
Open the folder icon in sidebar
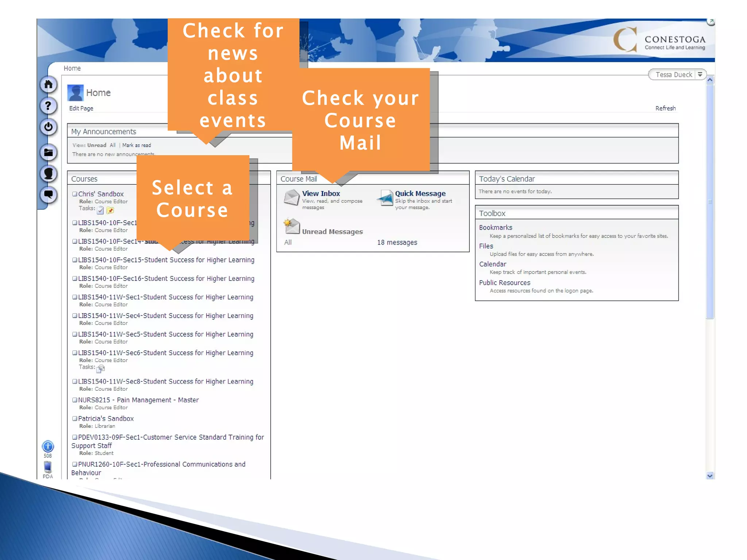(48, 152)
